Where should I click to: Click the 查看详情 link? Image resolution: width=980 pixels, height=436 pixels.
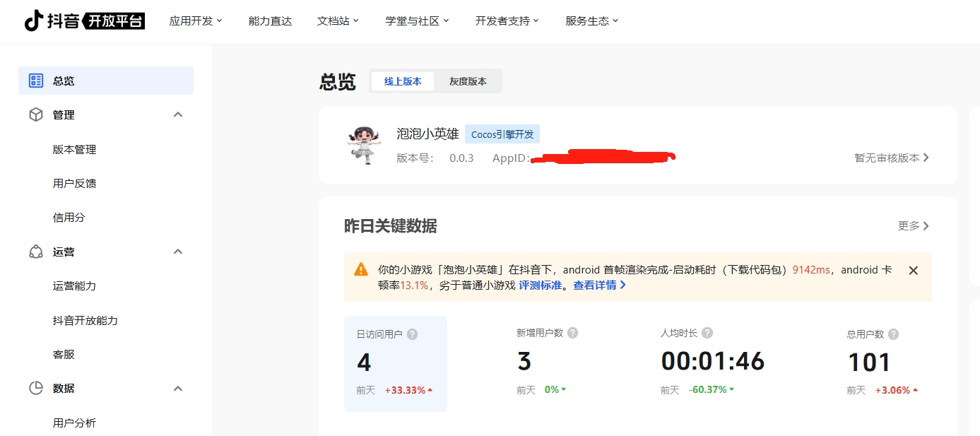[x=599, y=285]
